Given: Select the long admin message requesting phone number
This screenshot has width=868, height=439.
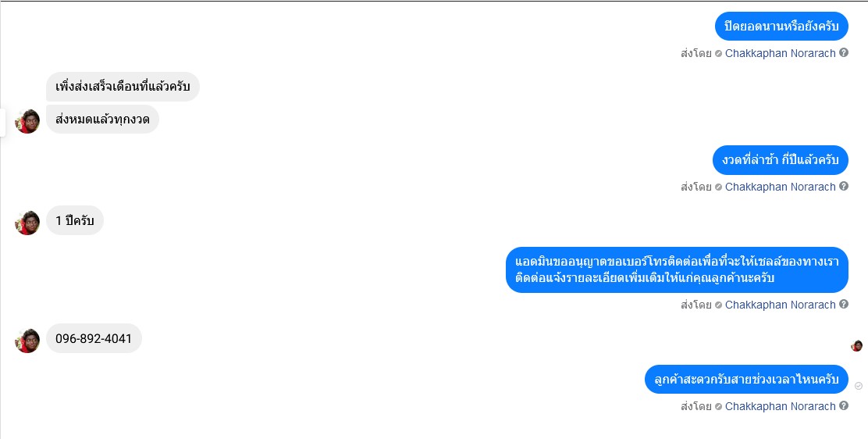Looking at the screenshot, I should coord(677,269).
